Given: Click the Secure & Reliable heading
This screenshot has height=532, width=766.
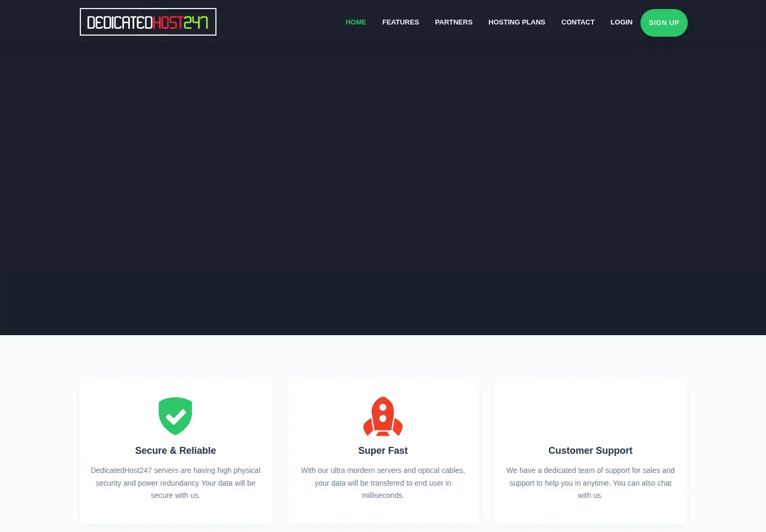Looking at the screenshot, I should 176,451.
